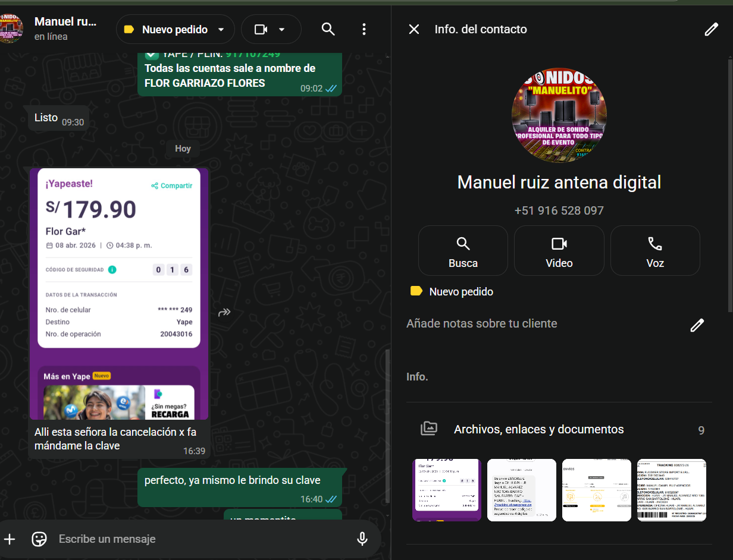This screenshot has width=733, height=560.
Task: Click the emoji and sticker picker icon
Action: (x=39, y=539)
